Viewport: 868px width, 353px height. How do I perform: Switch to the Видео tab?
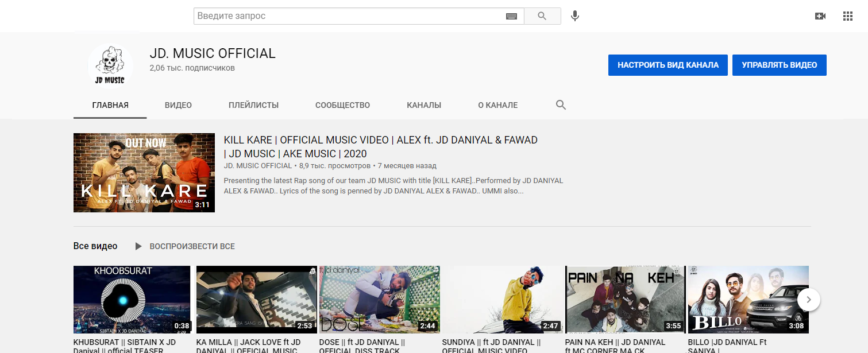tap(178, 105)
